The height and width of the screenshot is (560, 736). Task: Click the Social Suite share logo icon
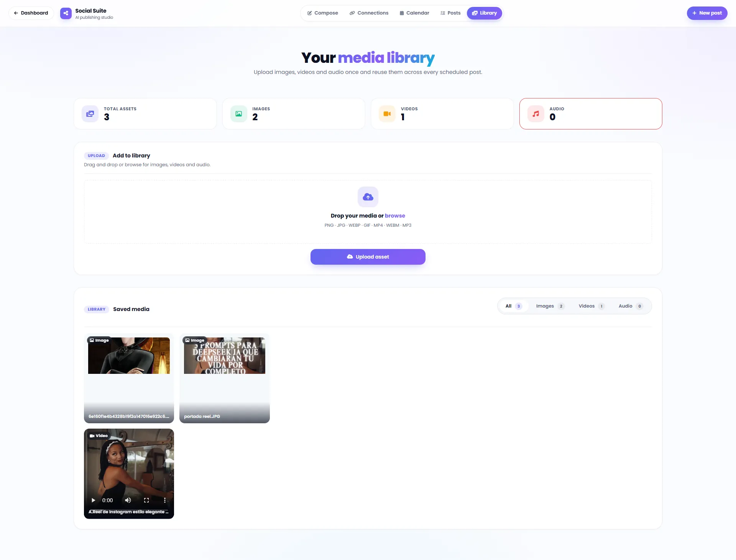66,13
